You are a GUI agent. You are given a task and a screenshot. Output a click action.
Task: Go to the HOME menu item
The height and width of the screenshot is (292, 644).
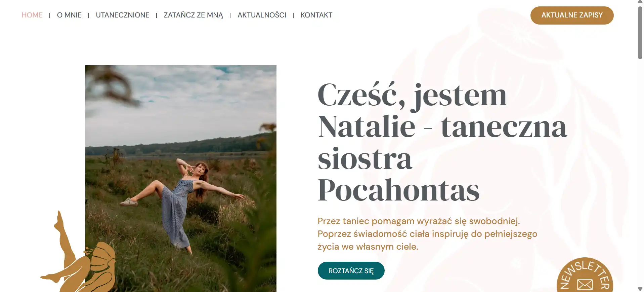coord(32,15)
